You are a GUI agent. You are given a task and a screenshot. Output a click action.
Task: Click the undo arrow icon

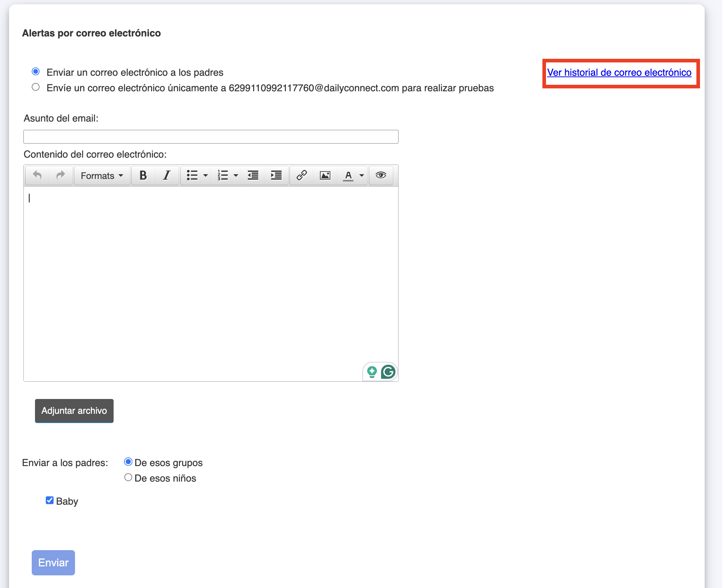click(37, 175)
